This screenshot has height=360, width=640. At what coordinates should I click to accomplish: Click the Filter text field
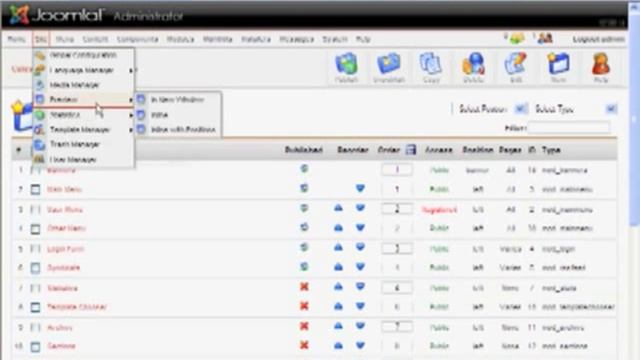click(x=569, y=128)
